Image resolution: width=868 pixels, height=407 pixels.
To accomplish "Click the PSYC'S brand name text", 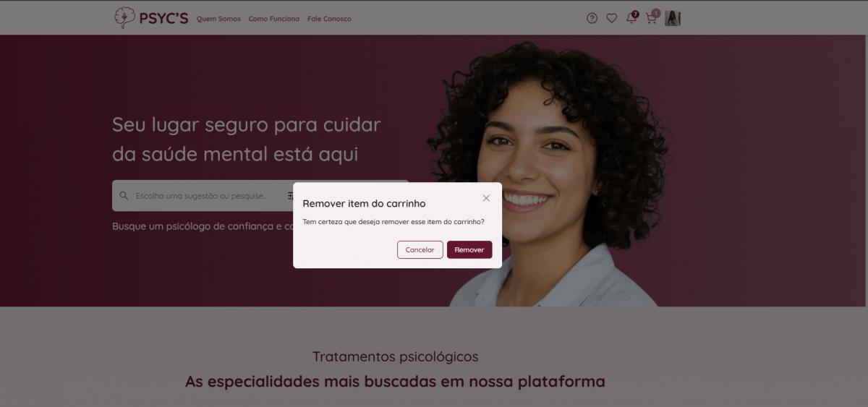I will pyautogui.click(x=163, y=18).
